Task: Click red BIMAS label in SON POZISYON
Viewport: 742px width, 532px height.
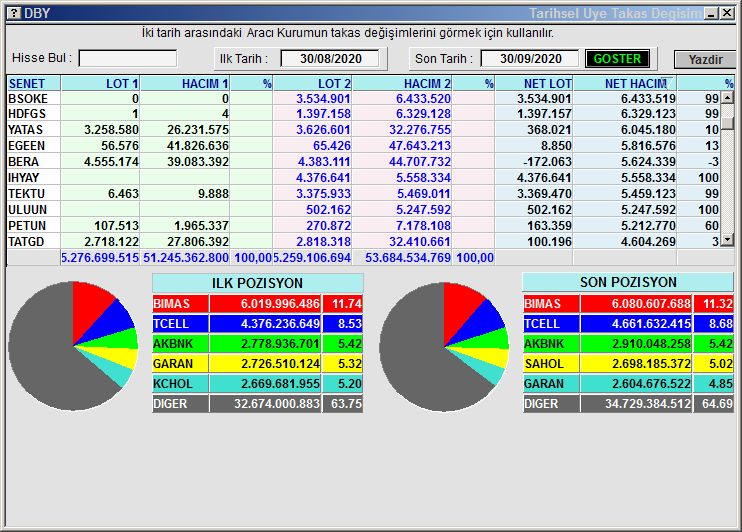Action: pyautogui.click(x=551, y=304)
